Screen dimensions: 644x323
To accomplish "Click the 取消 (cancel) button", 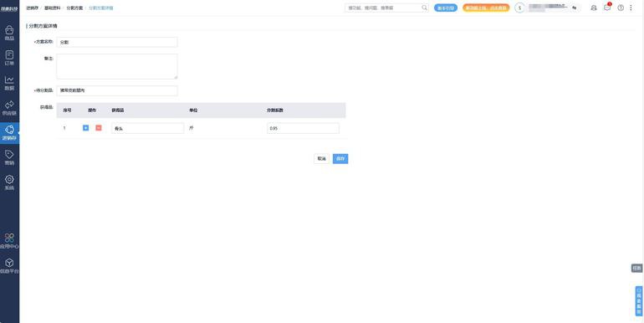I will pos(322,159).
